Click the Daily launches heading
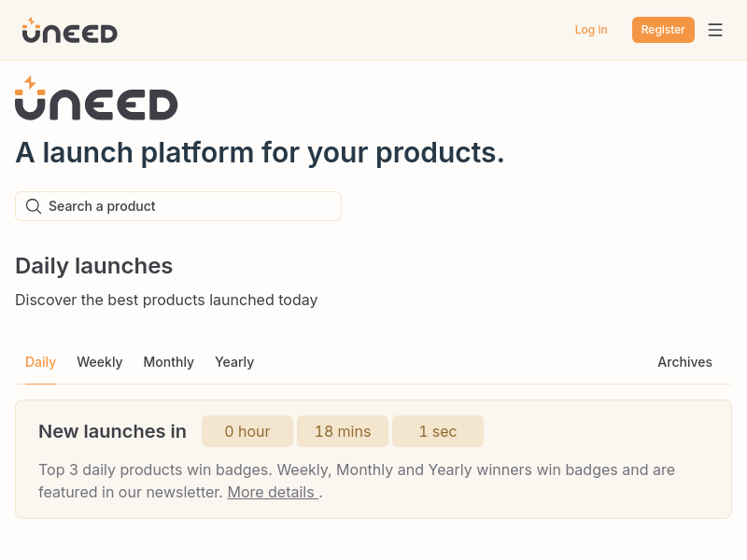The height and width of the screenshot is (560, 747). click(94, 266)
